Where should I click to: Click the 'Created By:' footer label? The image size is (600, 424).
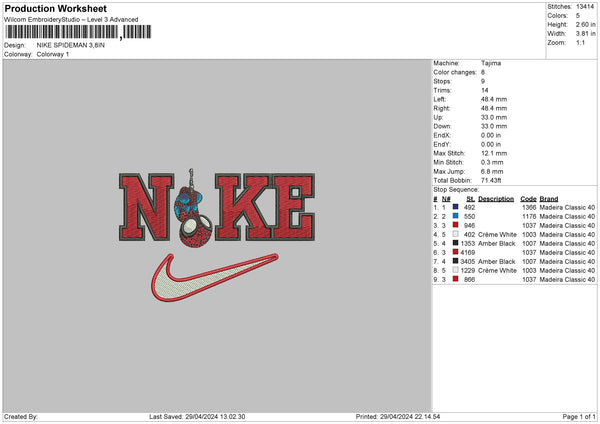click(21, 416)
